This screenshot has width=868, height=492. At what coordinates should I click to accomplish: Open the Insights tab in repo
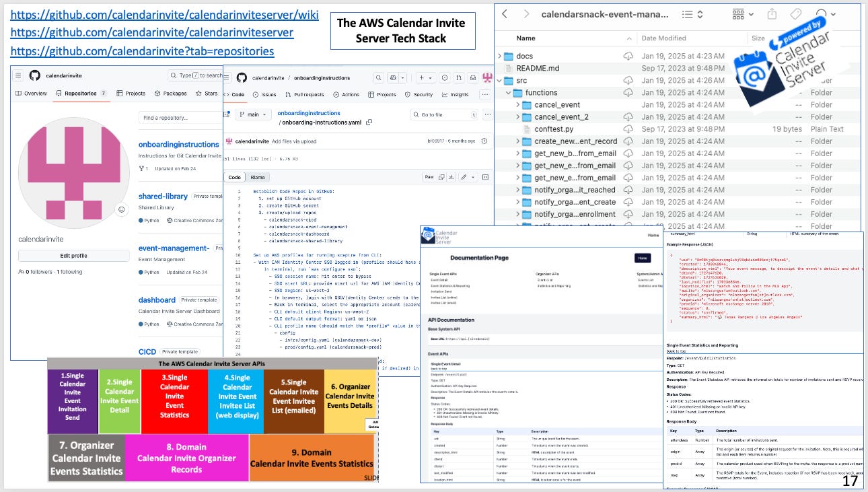point(455,95)
